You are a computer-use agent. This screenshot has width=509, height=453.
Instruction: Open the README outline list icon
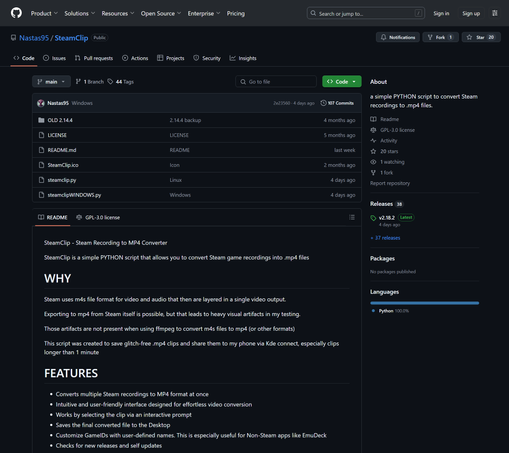click(x=352, y=217)
